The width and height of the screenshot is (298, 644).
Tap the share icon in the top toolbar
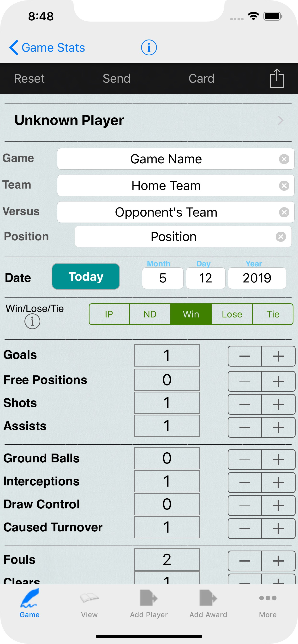coord(277,78)
